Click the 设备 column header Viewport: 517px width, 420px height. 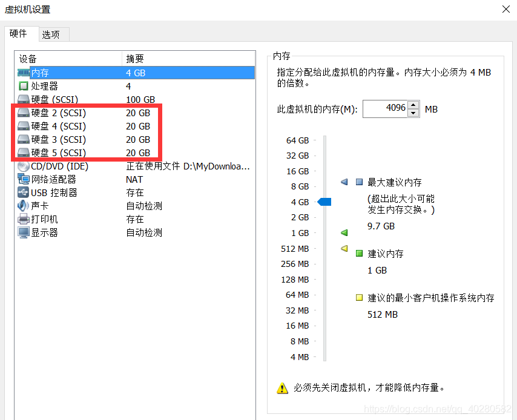coord(68,59)
